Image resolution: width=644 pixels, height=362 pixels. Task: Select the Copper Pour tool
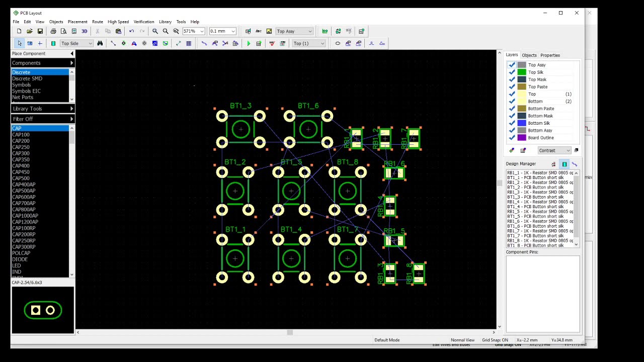(x=155, y=43)
